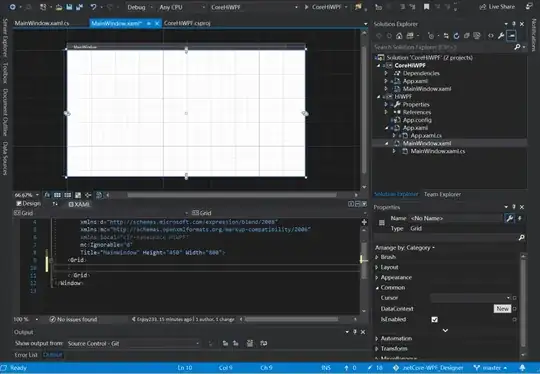The width and height of the screenshot is (540, 374).
Task: Refresh the Solution Explorer tree
Action: 456,36
